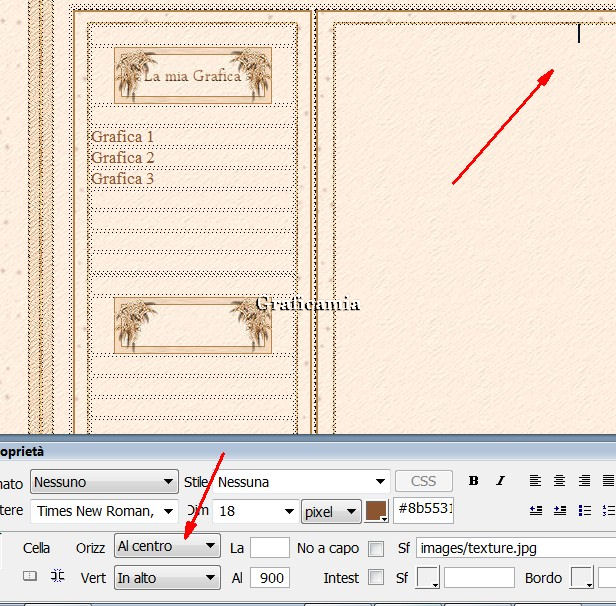Screen dimensions: 616x606
Task: Center-align the text
Action: (x=559, y=481)
